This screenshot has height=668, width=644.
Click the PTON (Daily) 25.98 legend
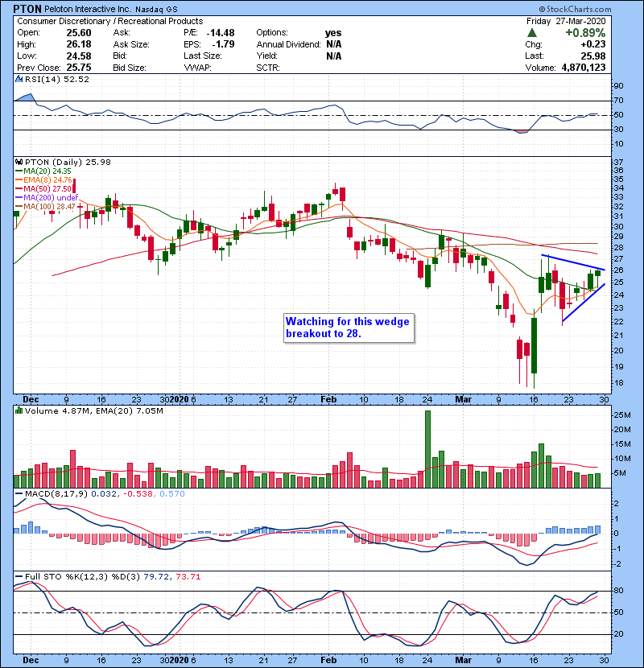[x=68, y=163]
